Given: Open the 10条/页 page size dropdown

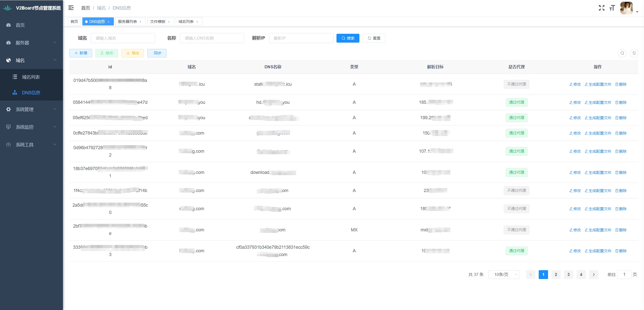Looking at the screenshot, I should [504, 274].
